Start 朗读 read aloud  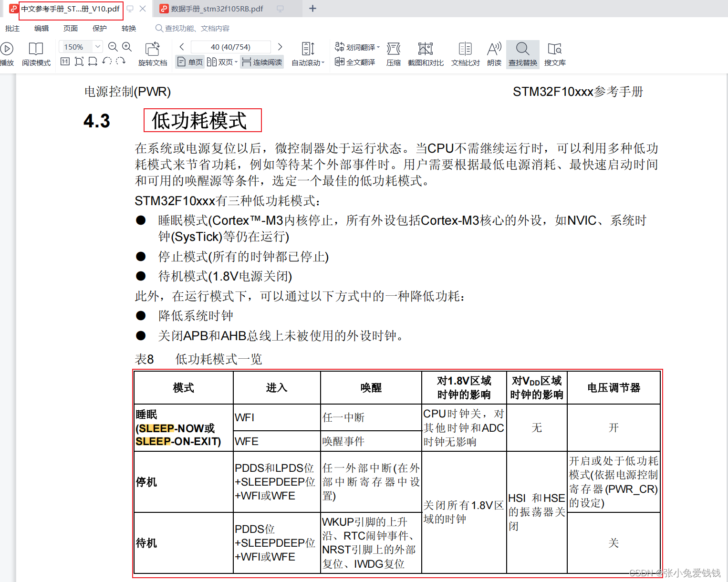(x=494, y=54)
